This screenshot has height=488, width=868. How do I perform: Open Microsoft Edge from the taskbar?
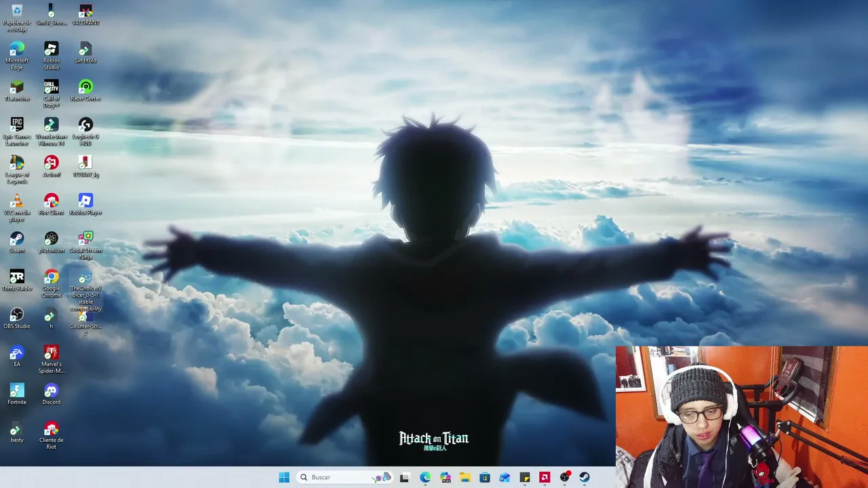(x=425, y=477)
